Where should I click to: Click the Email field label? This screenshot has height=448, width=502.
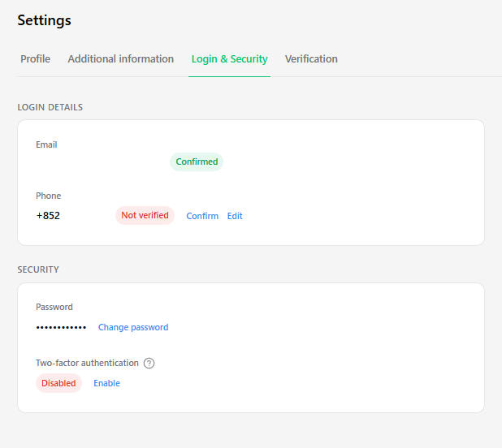(46, 144)
